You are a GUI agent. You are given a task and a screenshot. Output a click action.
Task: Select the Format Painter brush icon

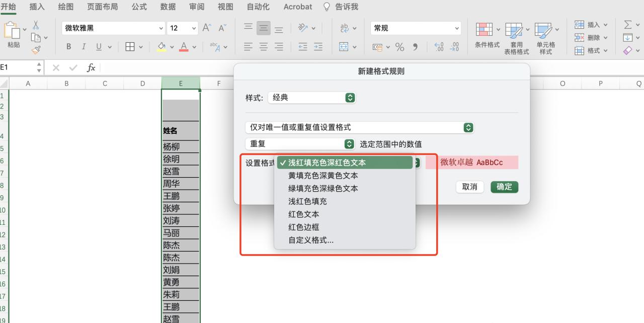[36, 49]
